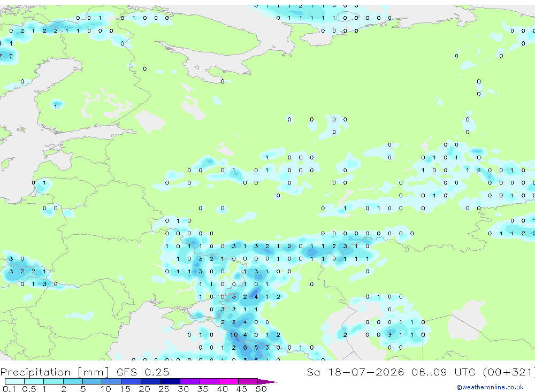Click the '15' legend scale label
Viewport: 535px width, 392px height.
[x=125, y=389]
